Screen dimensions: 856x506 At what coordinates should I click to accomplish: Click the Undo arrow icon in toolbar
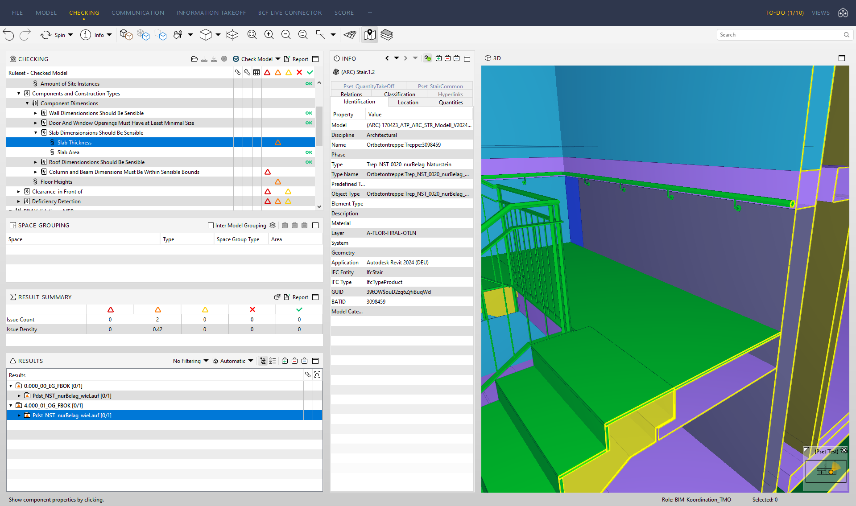[x=9, y=34]
